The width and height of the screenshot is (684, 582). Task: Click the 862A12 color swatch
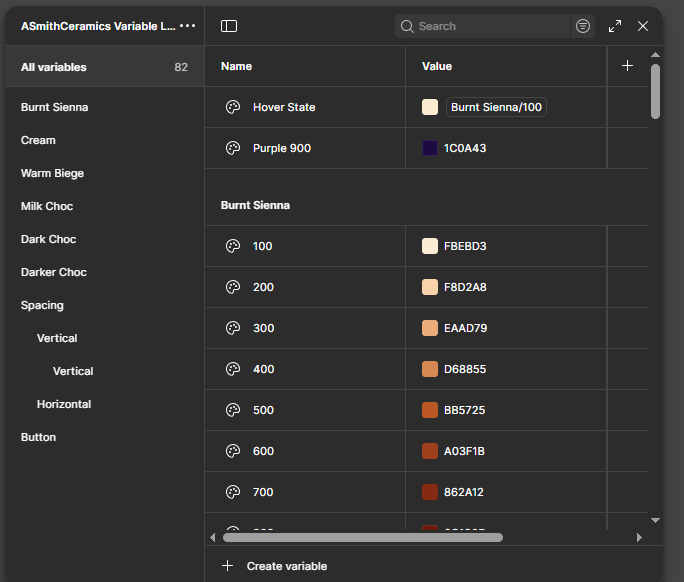430,492
